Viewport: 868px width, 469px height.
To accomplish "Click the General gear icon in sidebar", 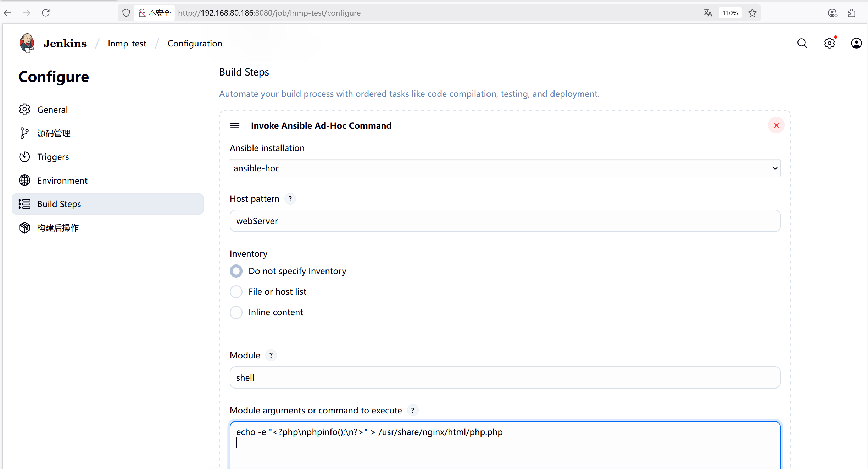I will point(24,110).
